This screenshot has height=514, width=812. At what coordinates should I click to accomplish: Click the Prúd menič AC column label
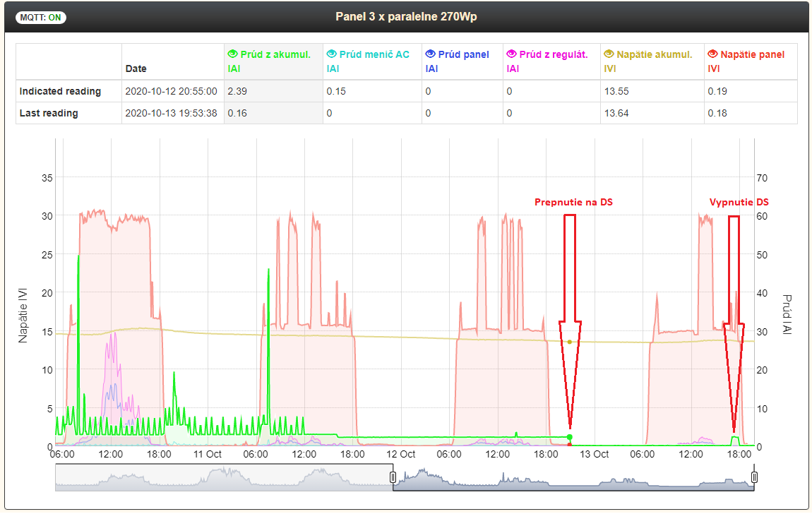pos(374,54)
